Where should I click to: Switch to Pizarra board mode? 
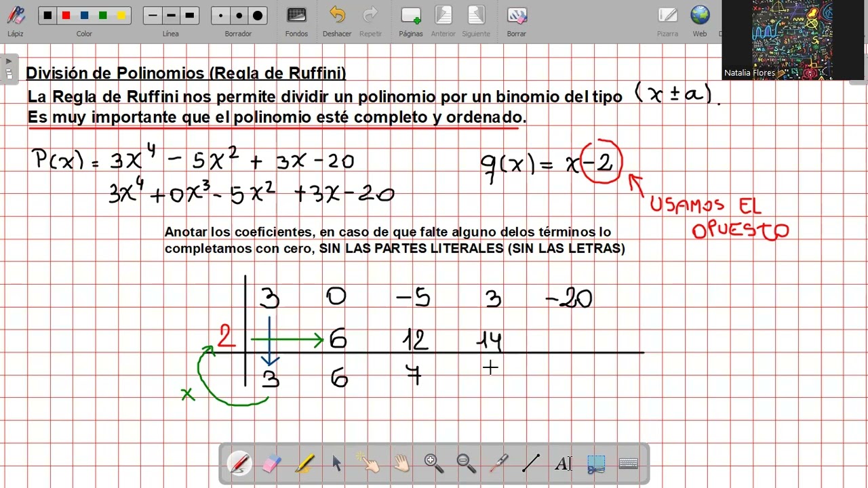pos(667,15)
